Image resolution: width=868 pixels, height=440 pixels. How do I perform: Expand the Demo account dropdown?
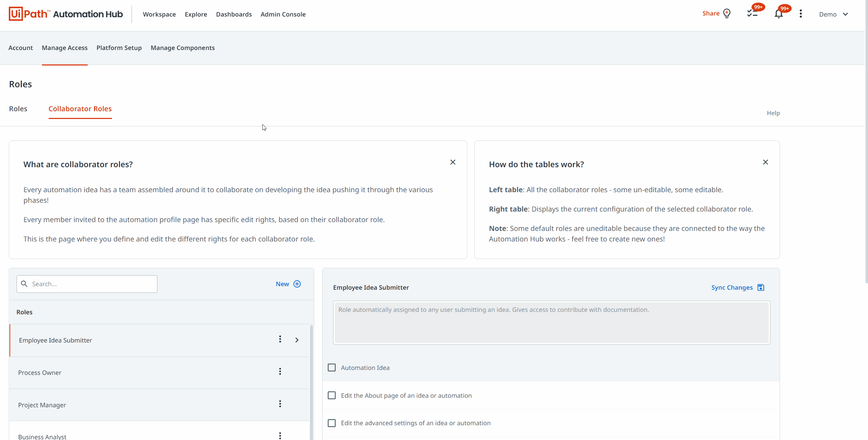(845, 14)
